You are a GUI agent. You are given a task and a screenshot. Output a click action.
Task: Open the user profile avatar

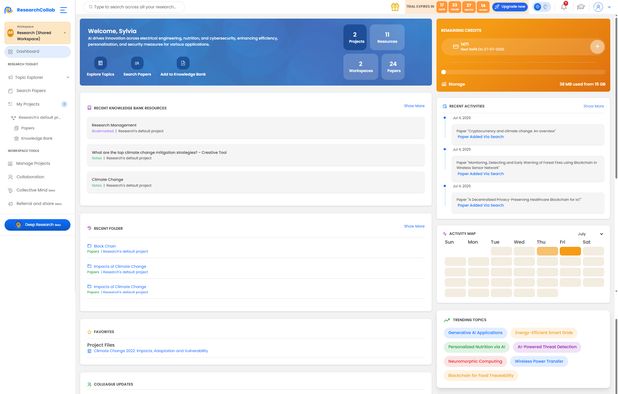[598, 7]
